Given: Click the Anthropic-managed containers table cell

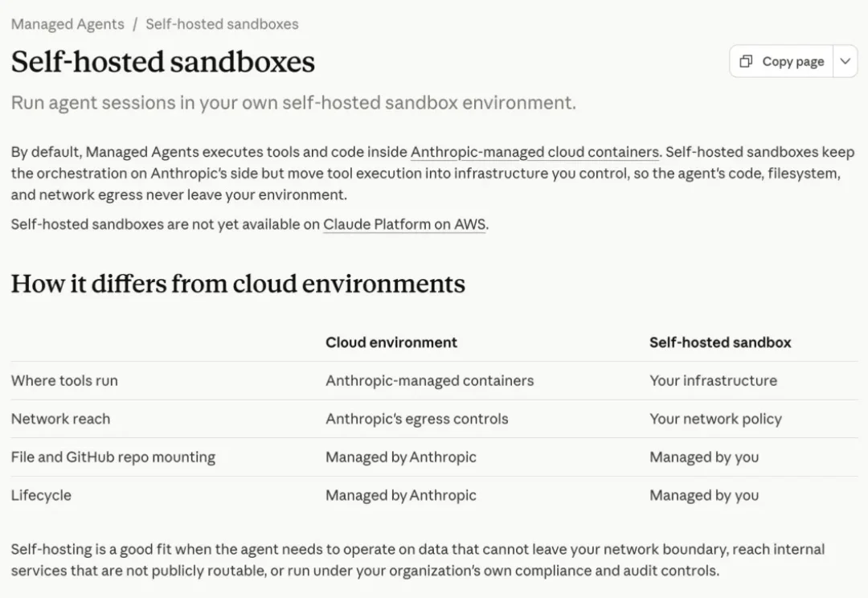Looking at the screenshot, I should pyautogui.click(x=429, y=380).
